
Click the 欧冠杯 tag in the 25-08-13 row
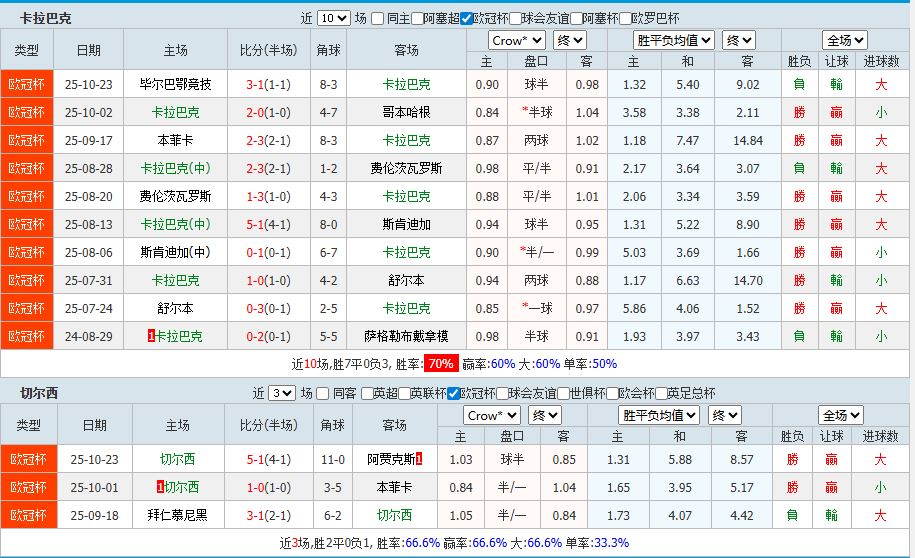pos(27,224)
